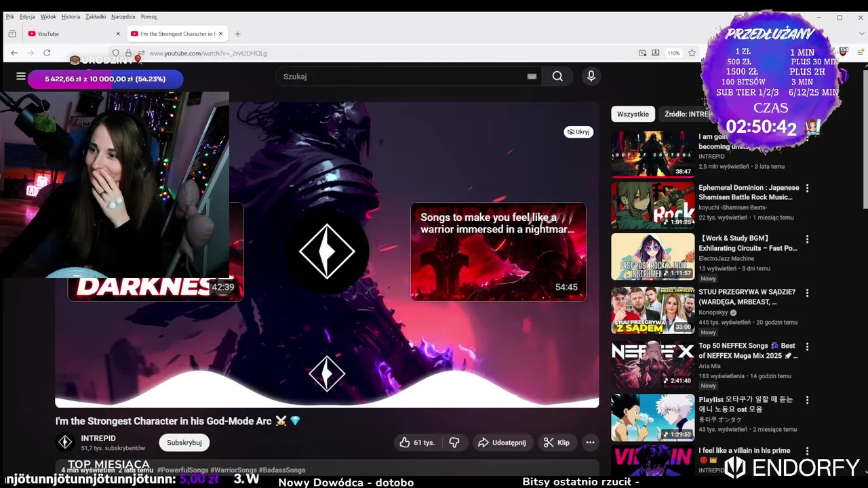Open the Pomoc menu
The width and height of the screenshot is (868, 488).
point(149,17)
